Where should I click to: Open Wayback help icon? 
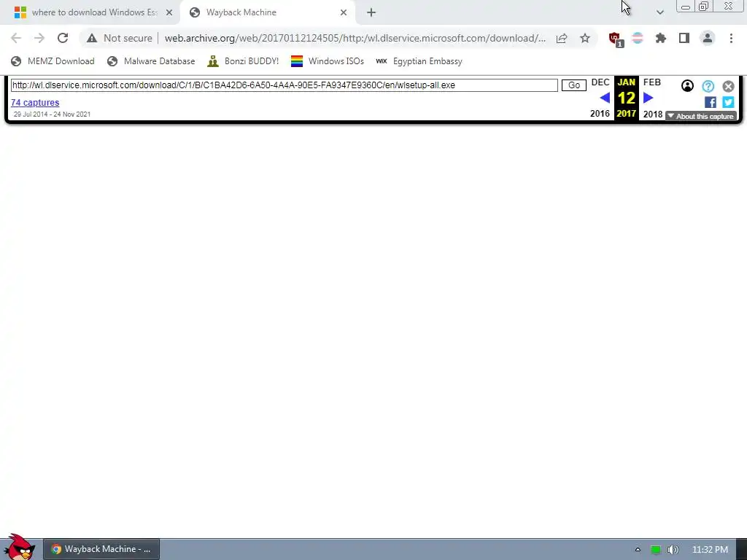708,86
